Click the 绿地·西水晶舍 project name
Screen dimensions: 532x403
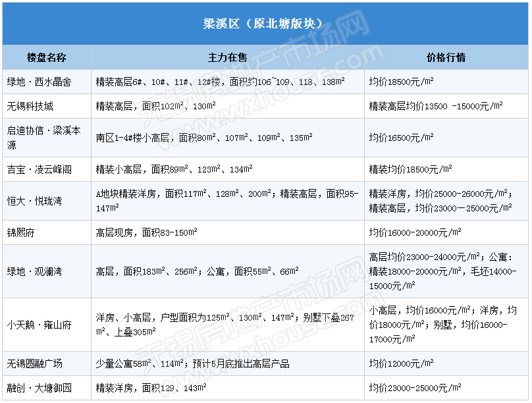(40, 82)
